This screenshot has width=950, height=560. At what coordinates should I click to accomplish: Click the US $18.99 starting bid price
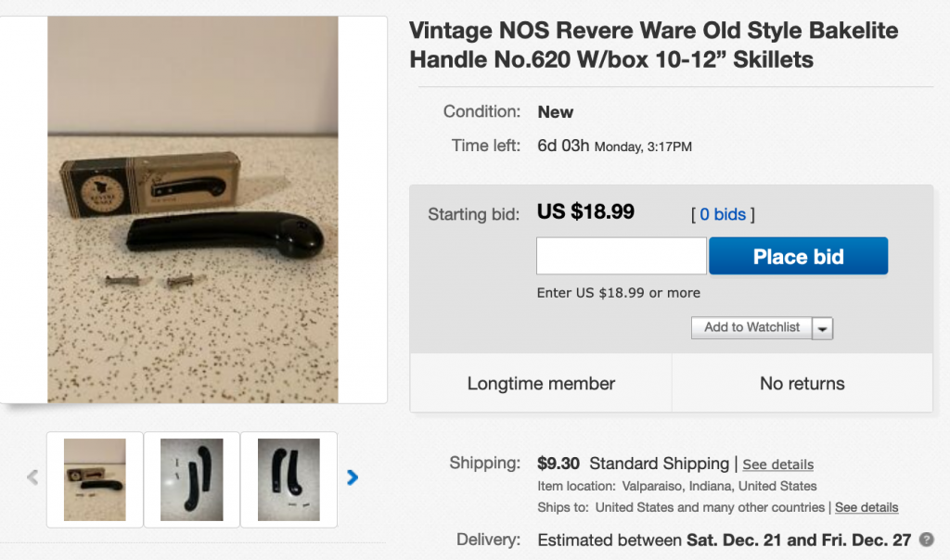pyautogui.click(x=585, y=211)
